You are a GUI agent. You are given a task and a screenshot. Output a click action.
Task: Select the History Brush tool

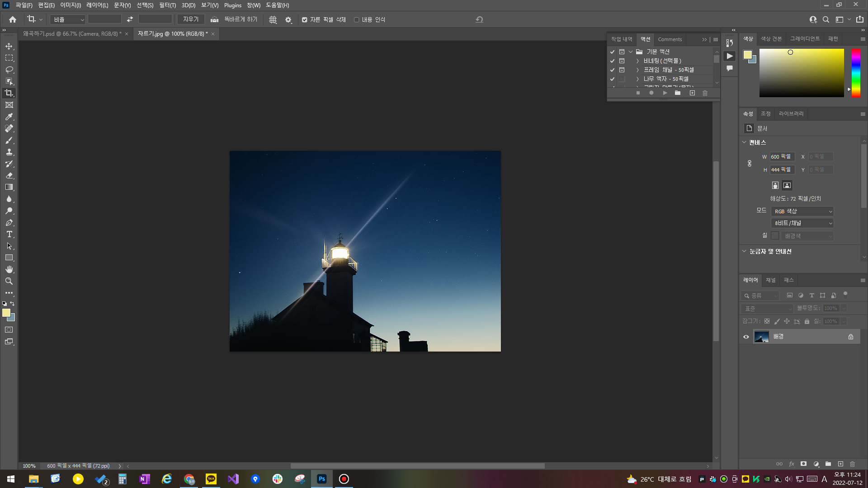coord(9,164)
